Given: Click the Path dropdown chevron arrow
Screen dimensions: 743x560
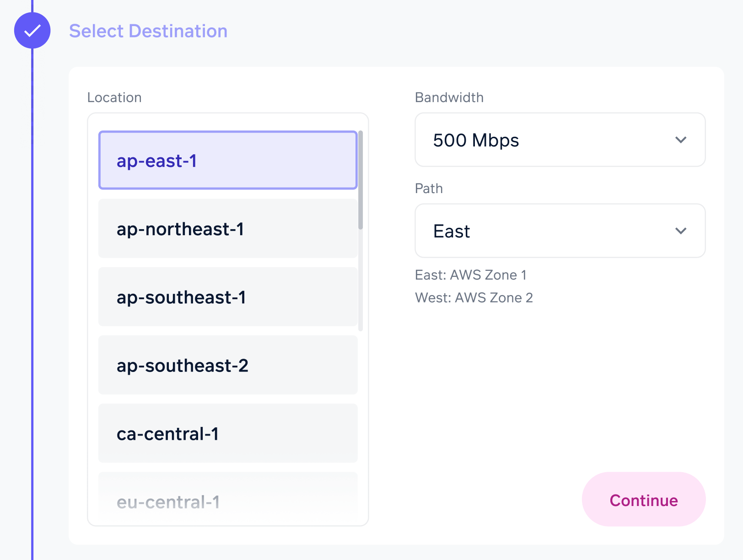Looking at the screenshot, I should (681, 231).
